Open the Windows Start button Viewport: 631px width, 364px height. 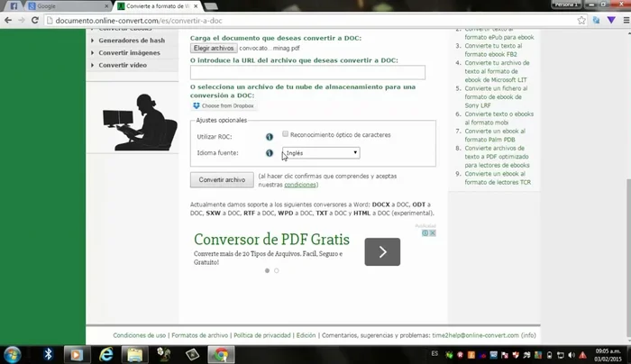tap(12, 354)
